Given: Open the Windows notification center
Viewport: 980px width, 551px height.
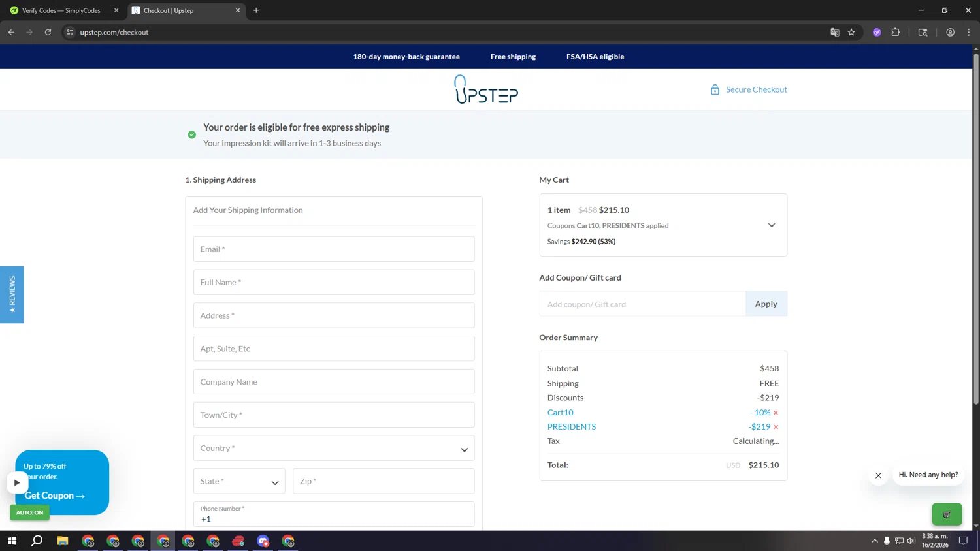Looking at the screenshot, I should pyautogui.click(x=963, y=541).
